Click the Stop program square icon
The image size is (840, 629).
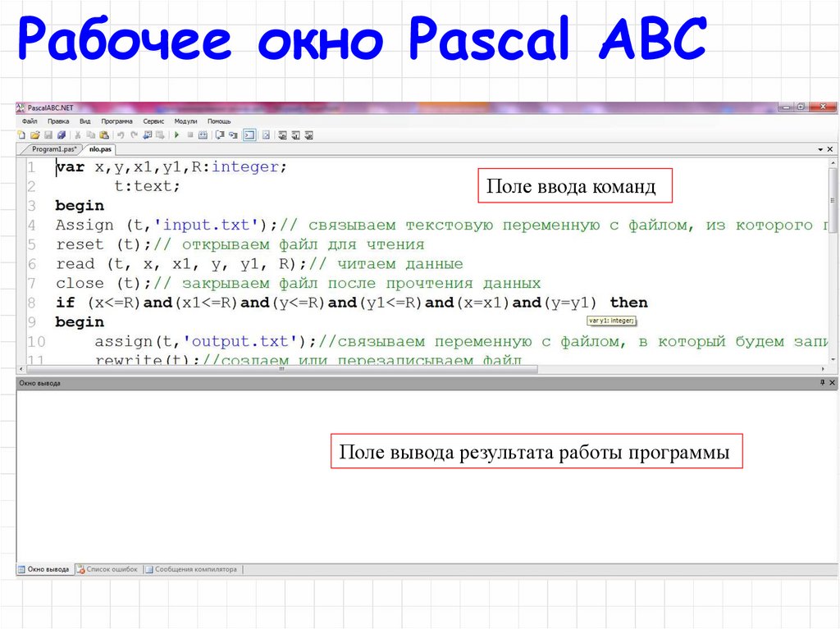click(x=190, y=135)
